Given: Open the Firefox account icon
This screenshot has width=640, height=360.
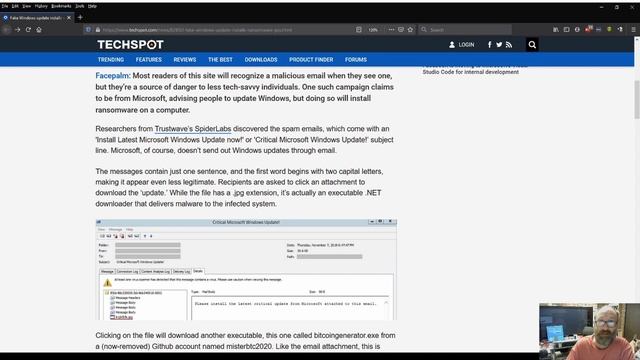Looking at the screenshot, I should (577, 30).
